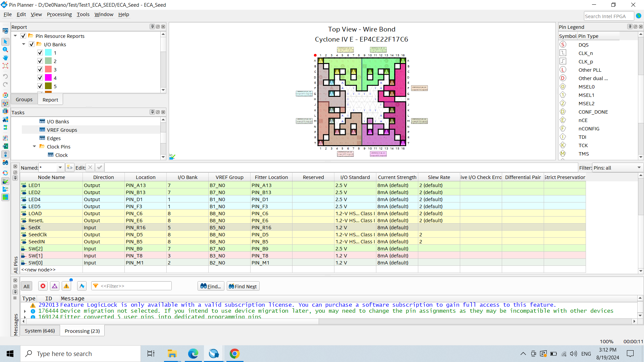
Task: Uncheck Pin Resource Reports checkbox
Action: [x=23, y=36]
